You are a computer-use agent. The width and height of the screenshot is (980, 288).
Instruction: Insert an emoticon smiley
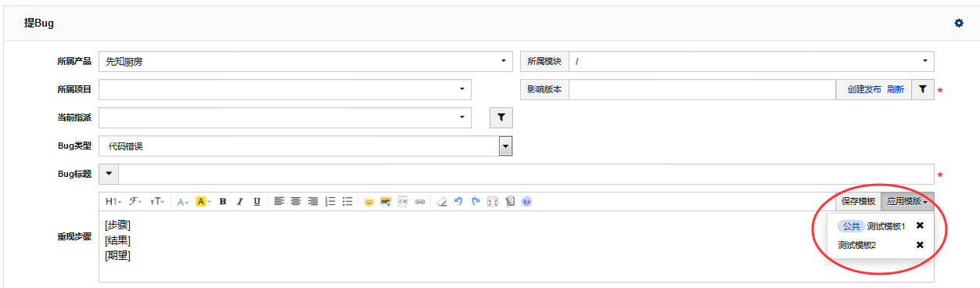point(369,201)
